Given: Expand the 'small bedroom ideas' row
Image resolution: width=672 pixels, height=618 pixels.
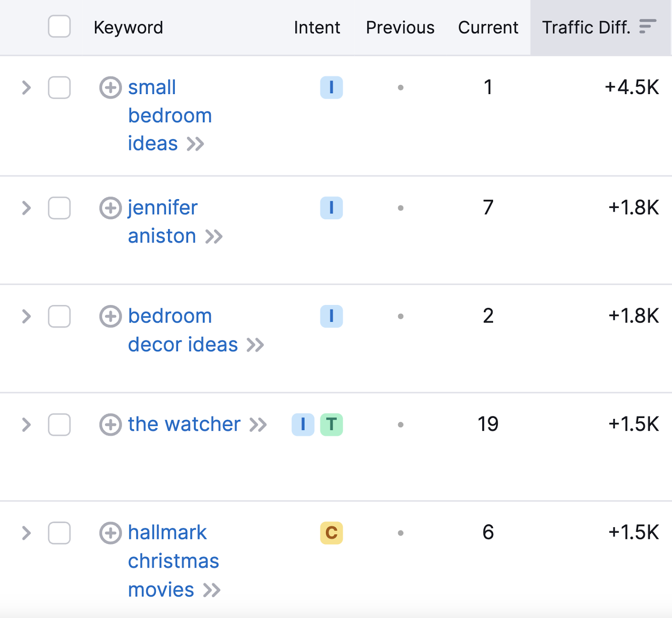Looking at the screenshot, I should [x=26, y=88].
